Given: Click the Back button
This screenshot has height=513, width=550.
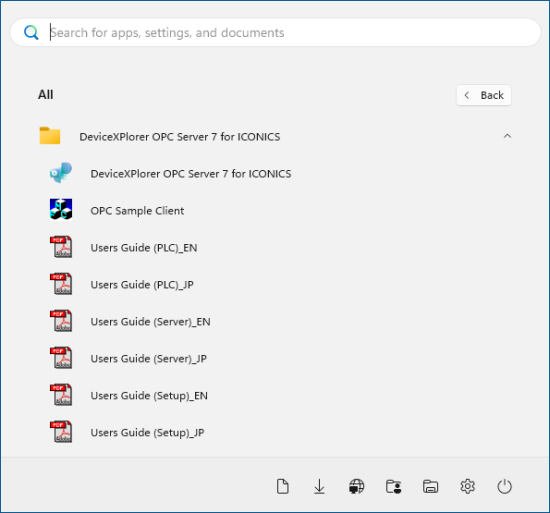Looking at the screenshot, I should coord(484,95).
